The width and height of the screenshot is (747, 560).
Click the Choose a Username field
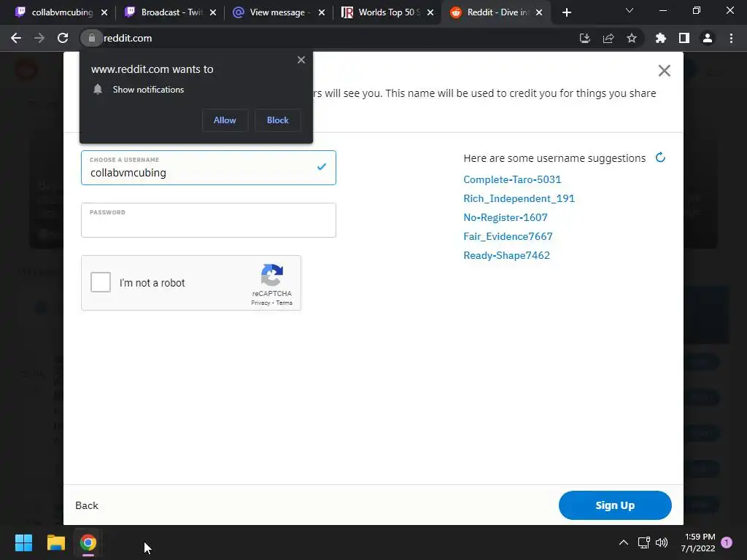209,168
